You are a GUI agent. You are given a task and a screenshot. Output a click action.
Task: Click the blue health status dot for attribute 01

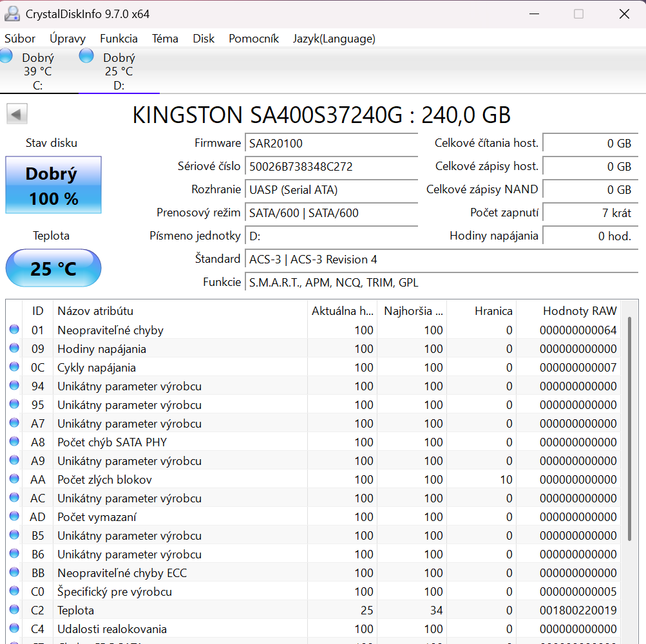(14, 330)
